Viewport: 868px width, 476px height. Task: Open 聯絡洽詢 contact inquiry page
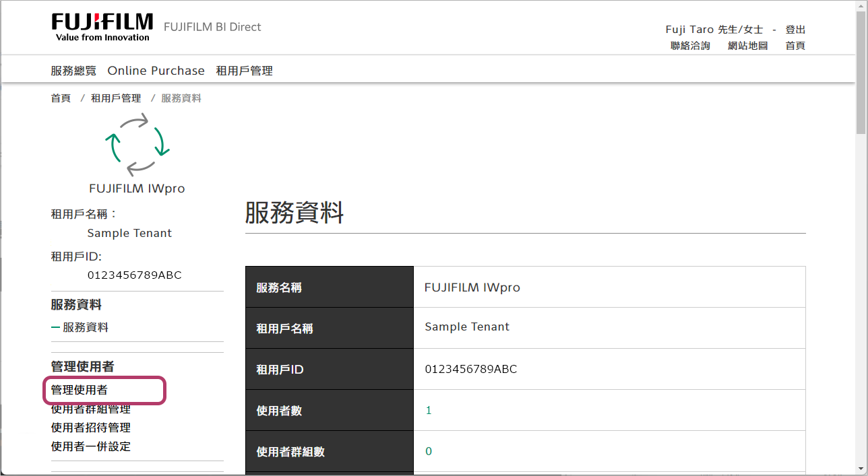click(689, 45)
